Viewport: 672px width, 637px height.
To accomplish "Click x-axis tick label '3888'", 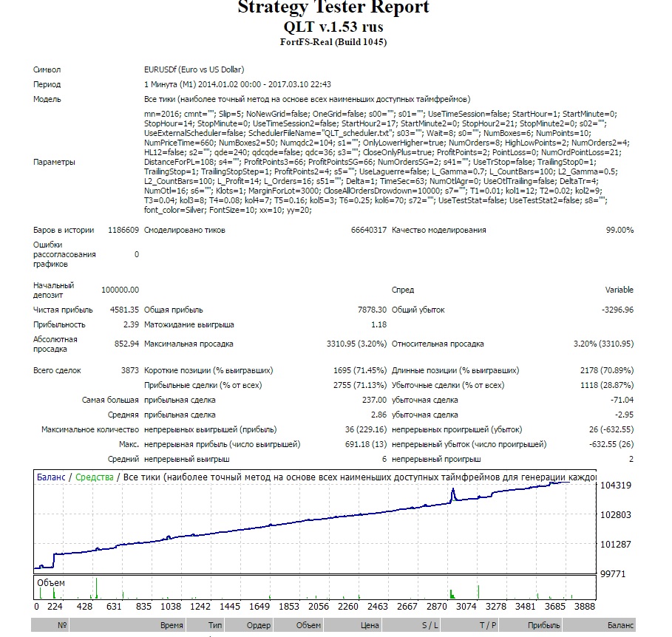I will click(x=585, y=607).
